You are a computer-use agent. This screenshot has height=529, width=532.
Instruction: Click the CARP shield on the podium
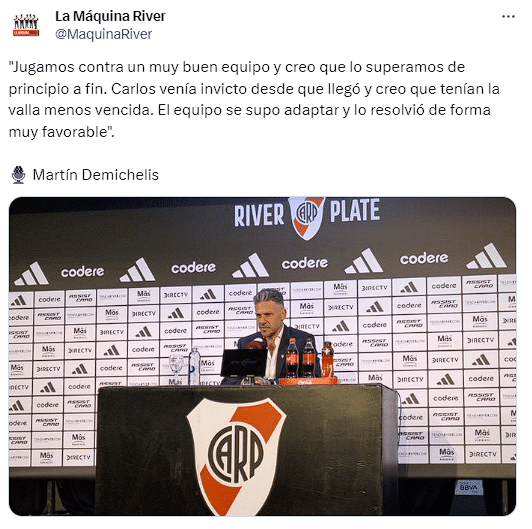236,456
